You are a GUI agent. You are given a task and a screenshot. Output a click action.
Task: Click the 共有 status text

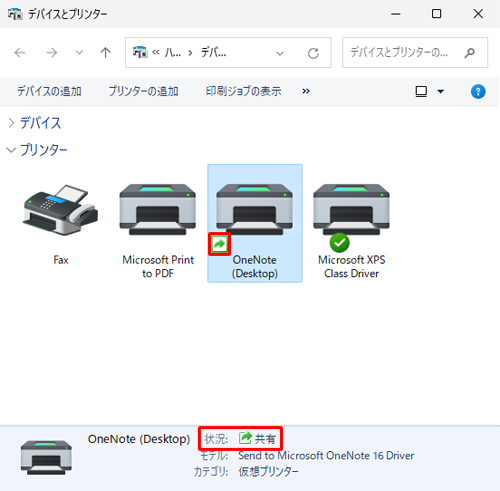click(265, 439)
